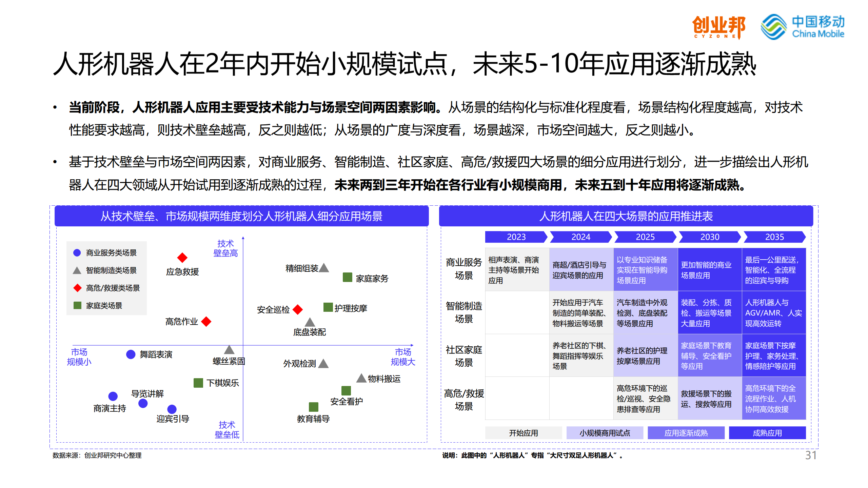Image resolution: width=868 pixels, height=488 pixels.
Task: Click the red diamond legend marker for 高危/救援类场景
Action: click(x=77, y=288)
